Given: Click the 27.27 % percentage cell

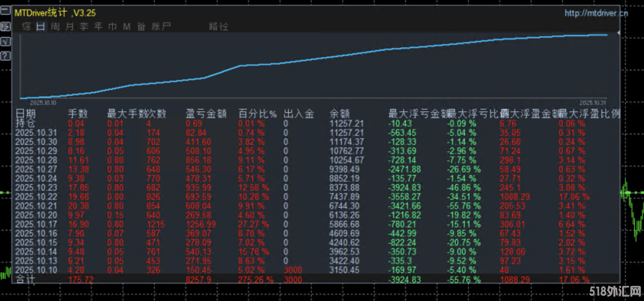Looking at the screenshot, I should 254,224.
